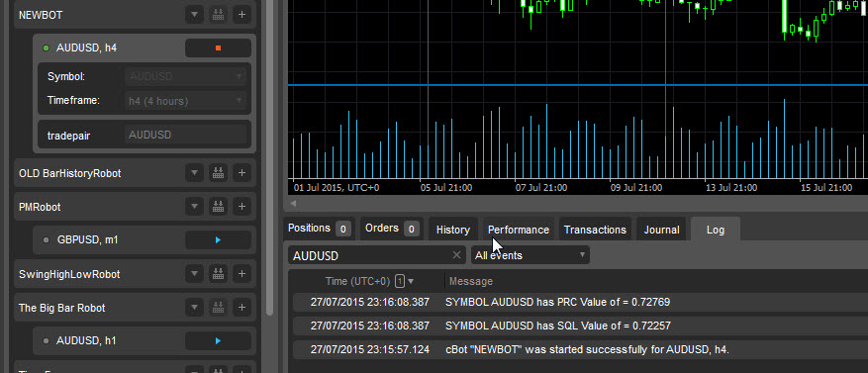Click the backtesting icon next to NEWBOT
Screen dimensions: 868x373
pyautogui.click(x=218, y=15)
